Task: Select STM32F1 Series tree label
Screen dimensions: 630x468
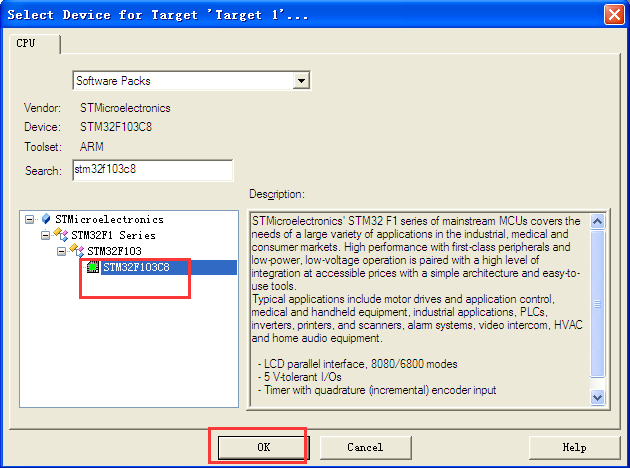Action: click(x=113, y=235)
